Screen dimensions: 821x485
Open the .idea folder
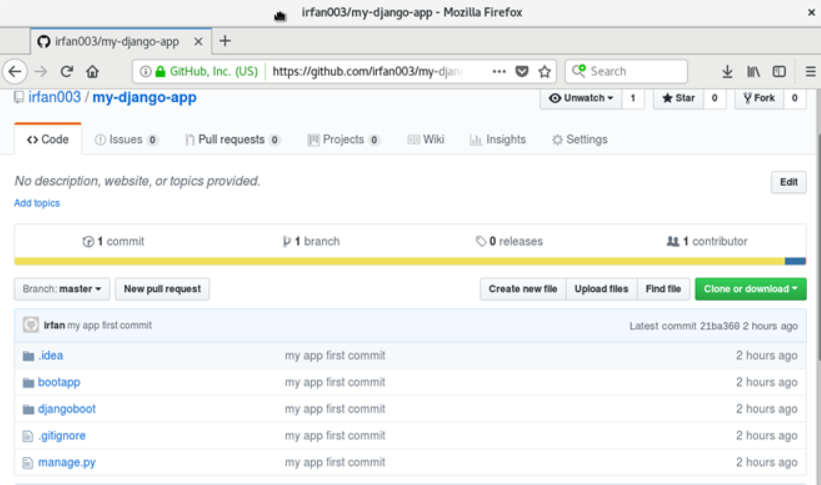[50, 356]
